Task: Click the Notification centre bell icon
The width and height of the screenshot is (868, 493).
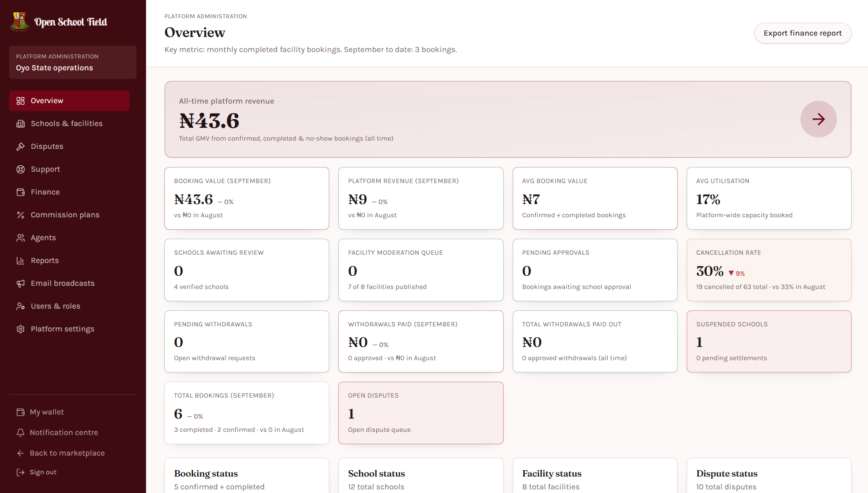Action: click(21, 433)
